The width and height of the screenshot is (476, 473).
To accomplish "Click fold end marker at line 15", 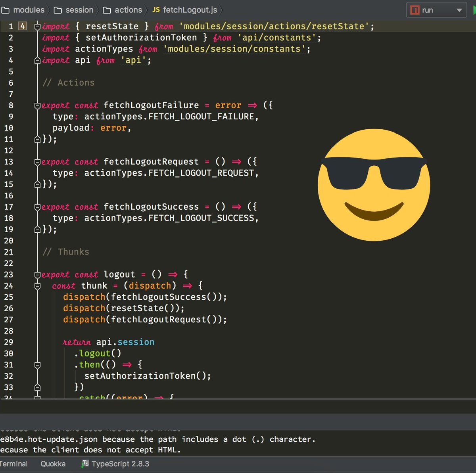I will click(x=37, y=184).
